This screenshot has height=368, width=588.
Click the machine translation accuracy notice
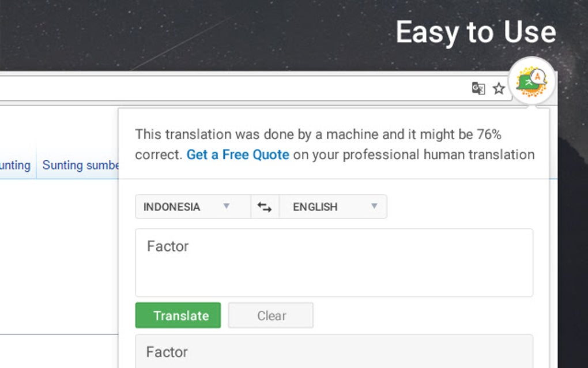[318, 135]
